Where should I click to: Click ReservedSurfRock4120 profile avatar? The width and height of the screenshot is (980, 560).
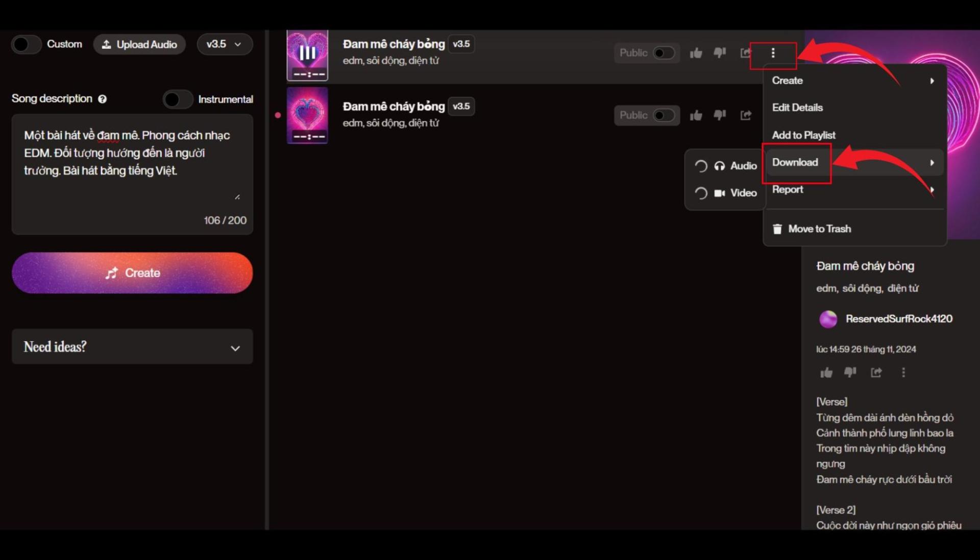(x=828, y=319)
